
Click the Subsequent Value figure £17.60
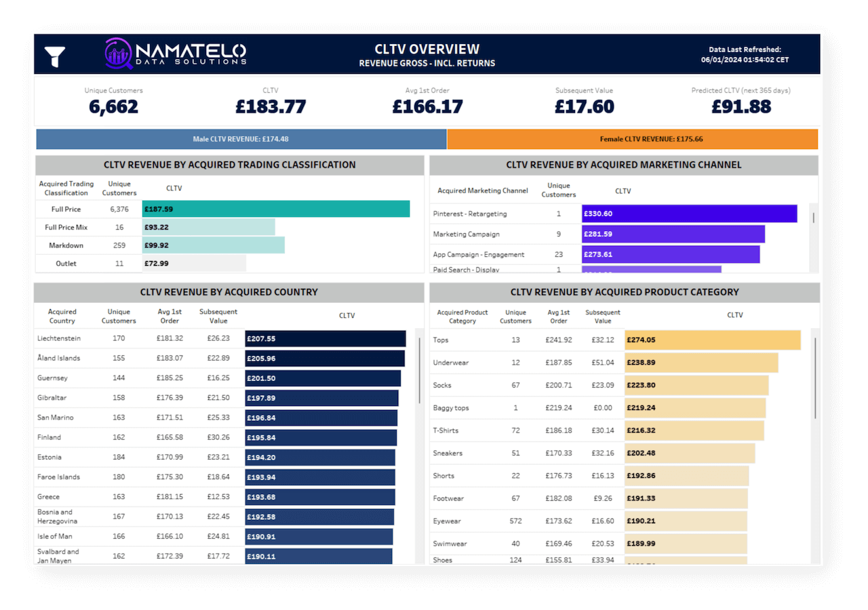585,106
